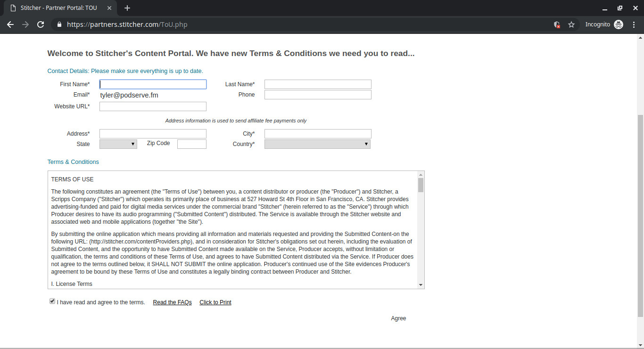Open the Read the FAQs link
This screenshot has height=349, width=644.
(172, 302)
